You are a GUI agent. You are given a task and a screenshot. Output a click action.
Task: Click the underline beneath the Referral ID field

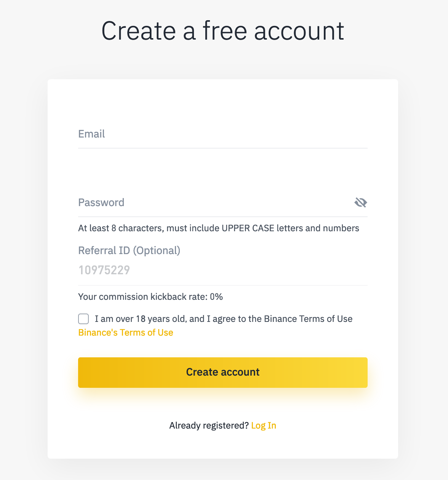(x=223, y=285)
